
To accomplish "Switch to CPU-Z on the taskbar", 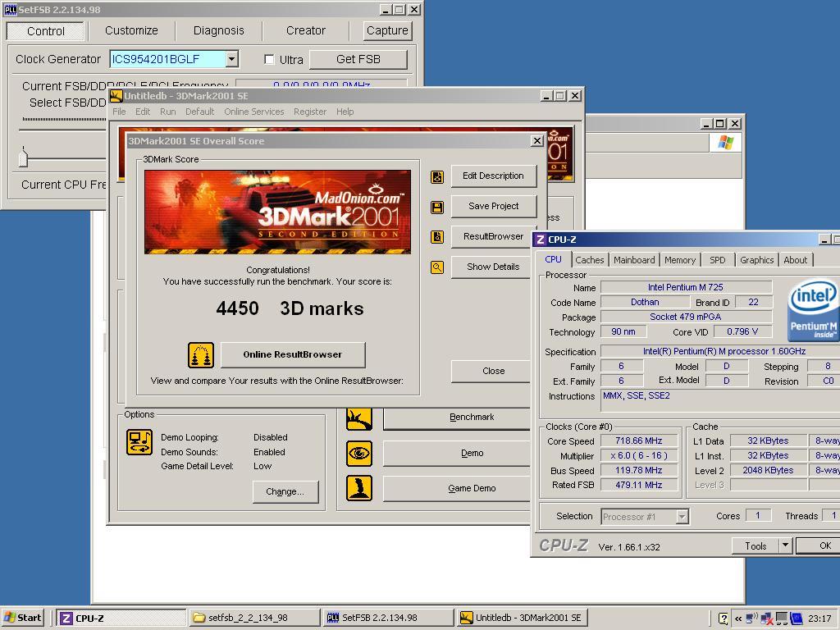I will (121, 618).
